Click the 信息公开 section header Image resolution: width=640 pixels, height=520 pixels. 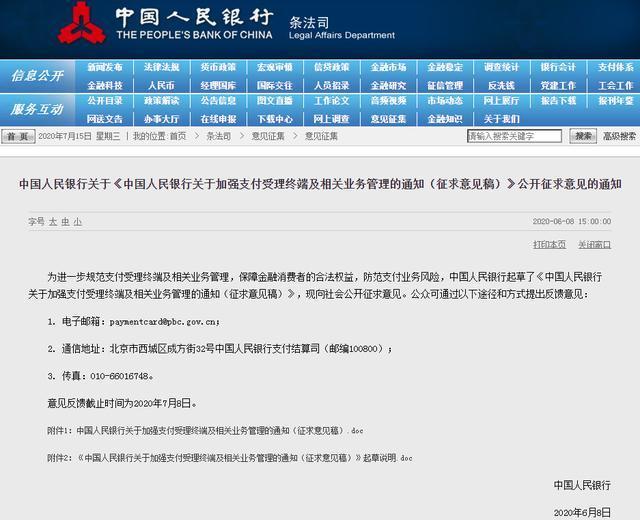tap(37, 76)
